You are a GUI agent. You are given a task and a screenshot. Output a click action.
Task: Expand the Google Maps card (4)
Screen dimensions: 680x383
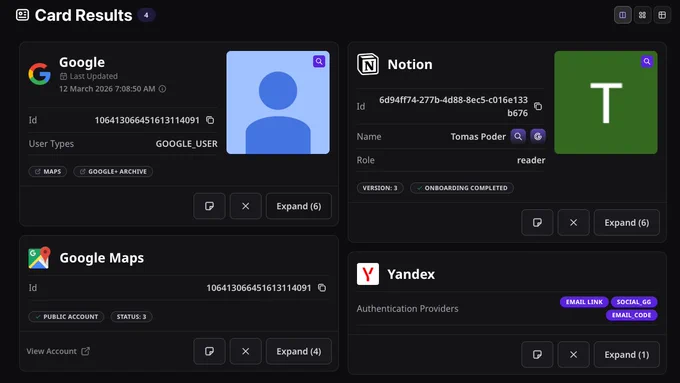[299, 351]
